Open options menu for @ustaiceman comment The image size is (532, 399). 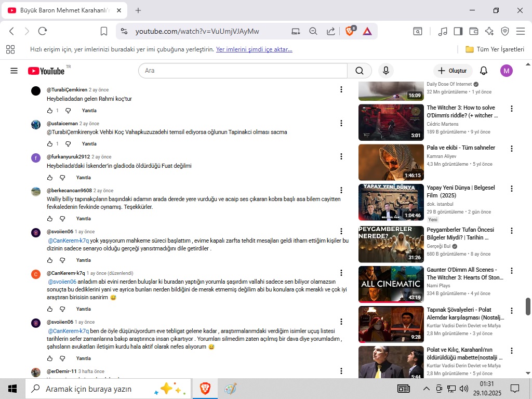(x=341, y=123)
